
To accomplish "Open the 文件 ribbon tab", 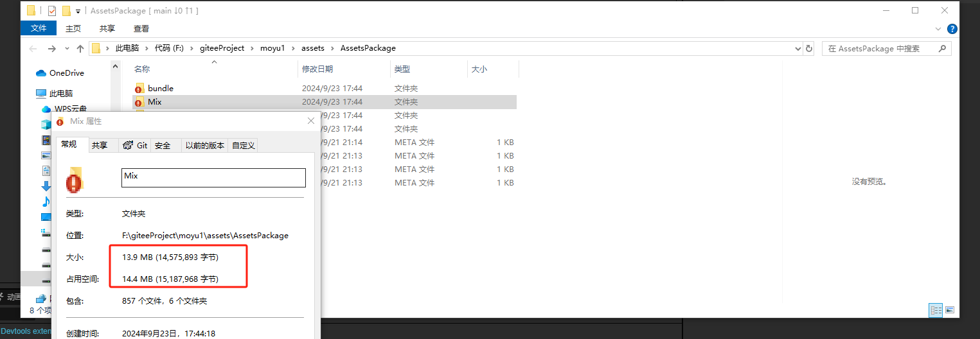I will click(39, 28).
